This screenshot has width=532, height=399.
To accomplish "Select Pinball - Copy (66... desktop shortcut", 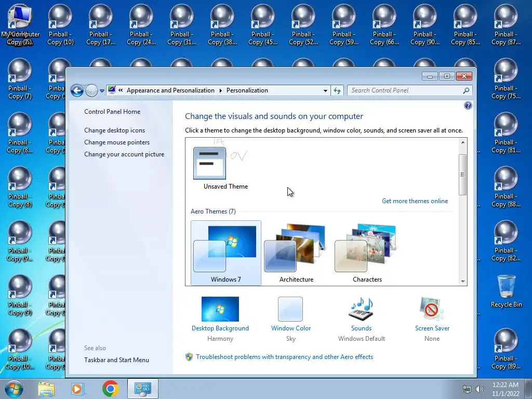I will 384,24.
